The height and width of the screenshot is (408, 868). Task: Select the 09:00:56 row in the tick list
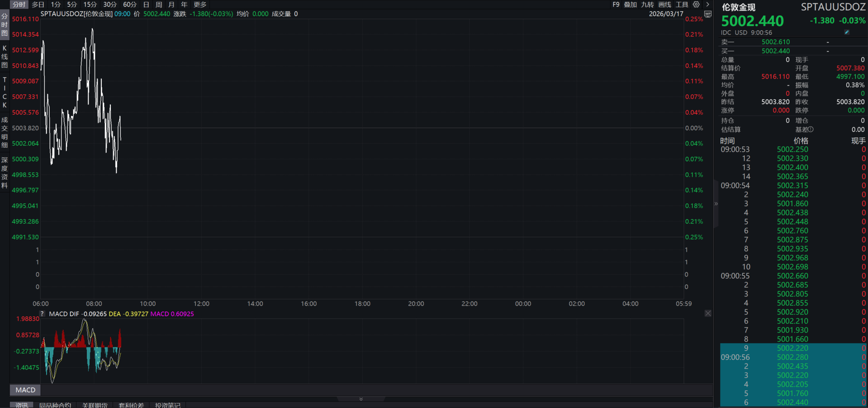tap(792, 357)
